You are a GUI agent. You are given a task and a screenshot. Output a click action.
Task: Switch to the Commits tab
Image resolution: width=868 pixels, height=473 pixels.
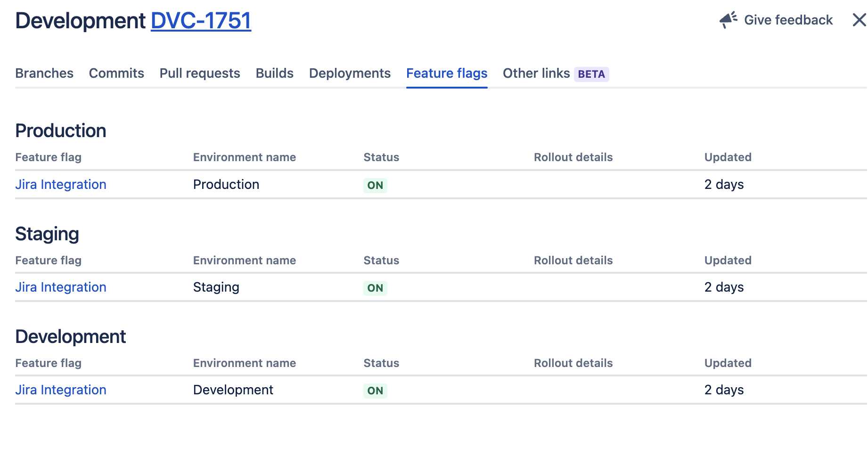pyautogui.click(x=116, y=73)
